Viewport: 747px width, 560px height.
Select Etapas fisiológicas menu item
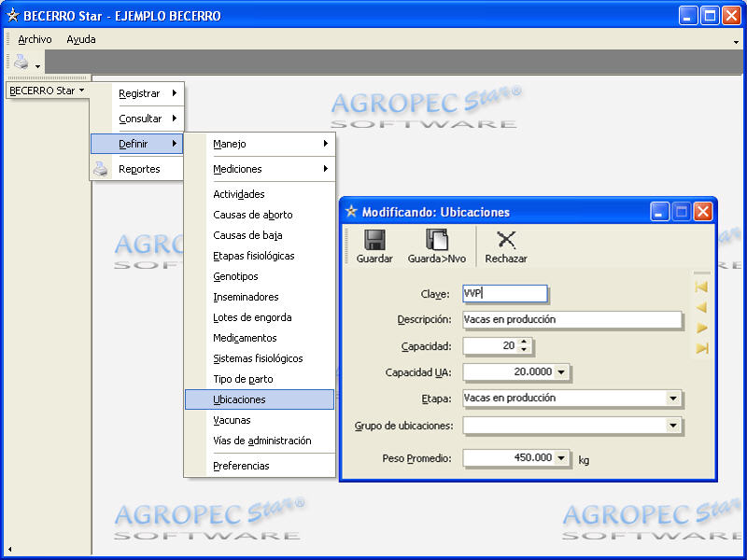(260, 256)
